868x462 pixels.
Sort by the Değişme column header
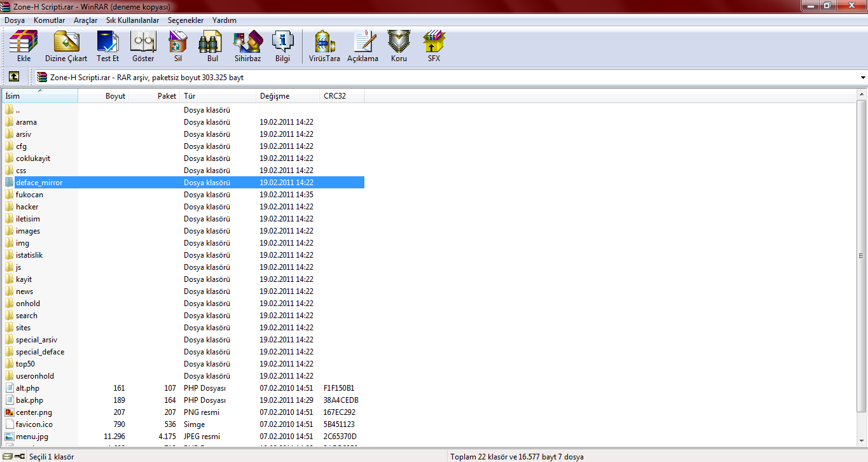click(x=288, y=96)
